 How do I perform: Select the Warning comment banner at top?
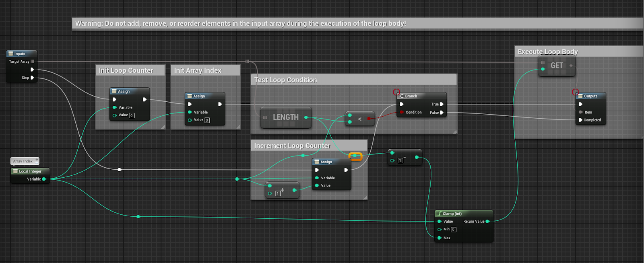pos(241,24)
